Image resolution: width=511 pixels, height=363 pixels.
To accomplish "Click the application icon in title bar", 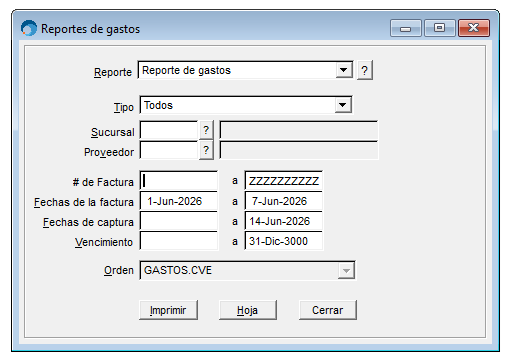I will coord(29,28).
